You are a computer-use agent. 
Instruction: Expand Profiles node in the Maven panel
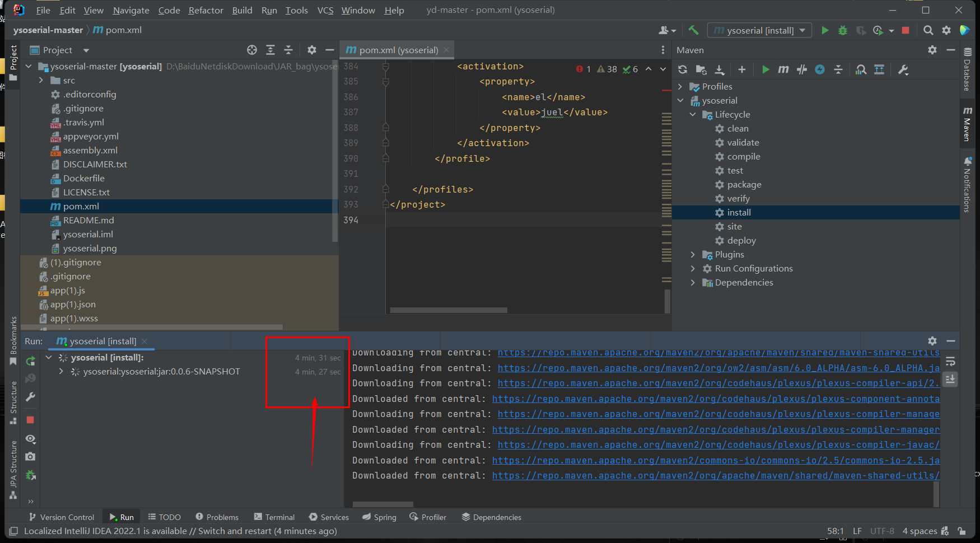(680, 87)
